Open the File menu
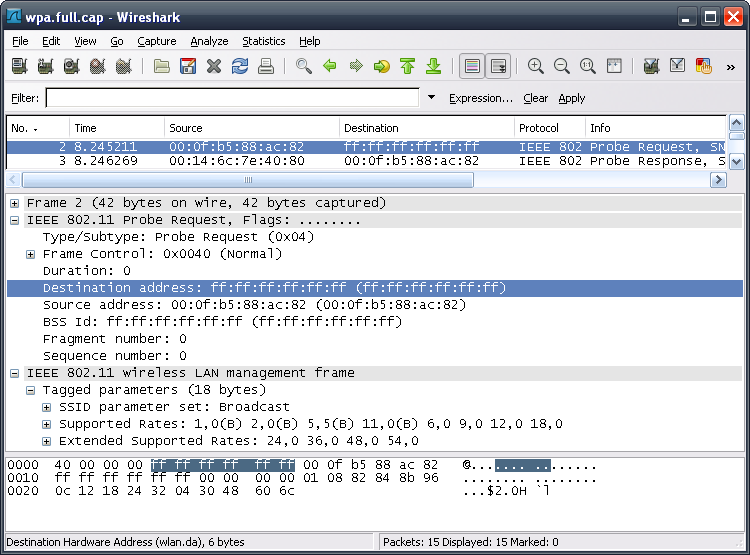The image size is (750, 555). click(x=20, y=41)
